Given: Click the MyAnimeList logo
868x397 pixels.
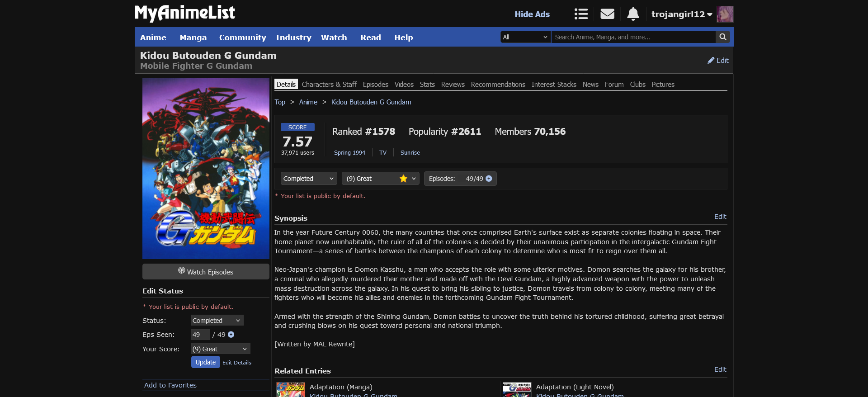Looking at the screenshot, I should point(185,13).
